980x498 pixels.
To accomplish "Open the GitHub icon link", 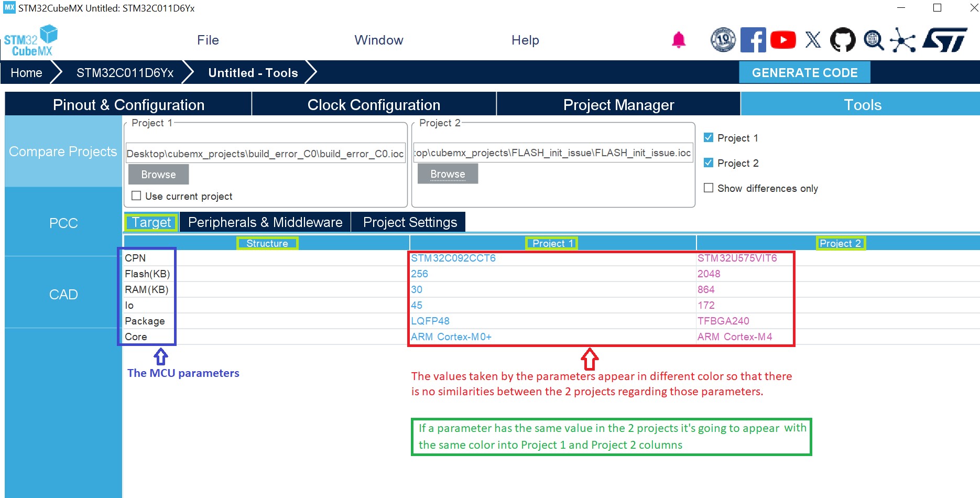I will (843, 40).
